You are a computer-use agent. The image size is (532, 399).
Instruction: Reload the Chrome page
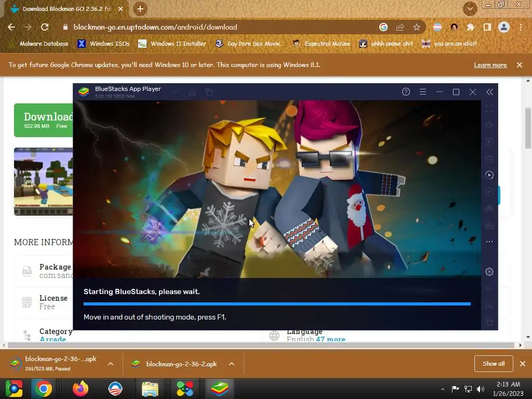click(45, 27)
